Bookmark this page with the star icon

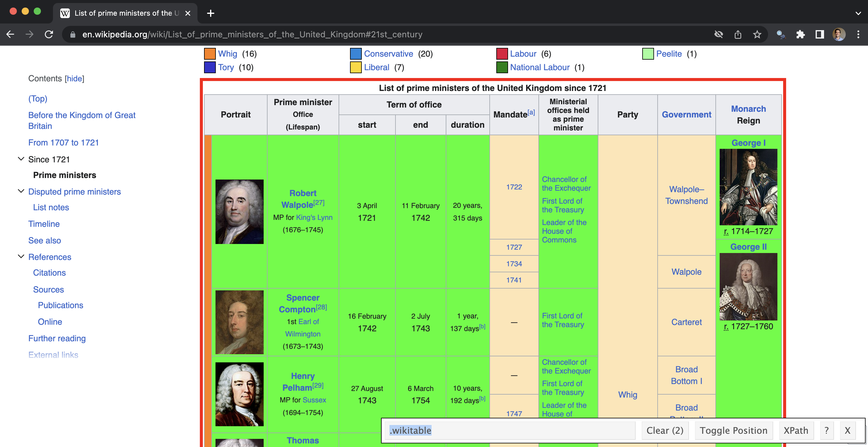tap(757, 34)
